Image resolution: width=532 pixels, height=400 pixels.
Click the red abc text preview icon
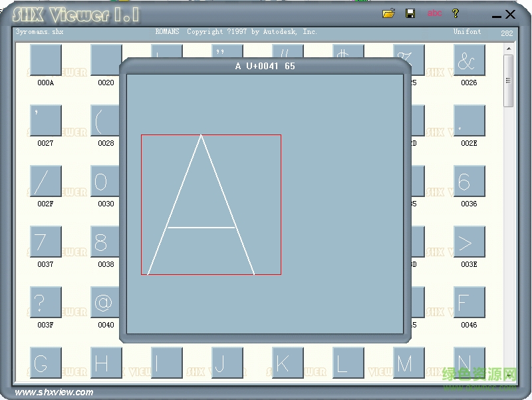click(434, 13)
